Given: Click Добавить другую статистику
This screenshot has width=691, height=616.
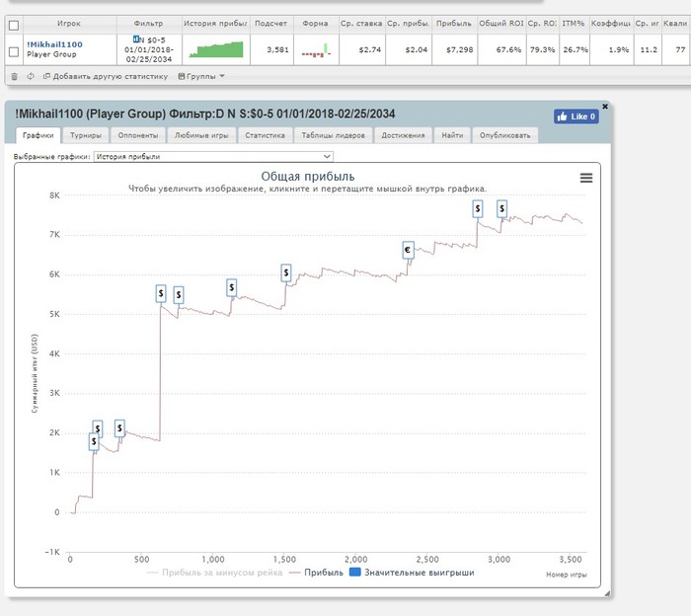Looking at the screenshot, I should [x=106, y=76].
